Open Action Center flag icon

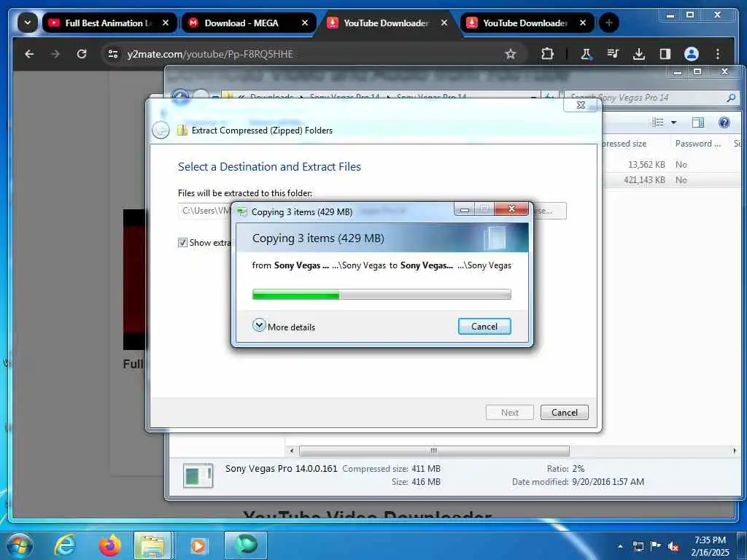656,546
